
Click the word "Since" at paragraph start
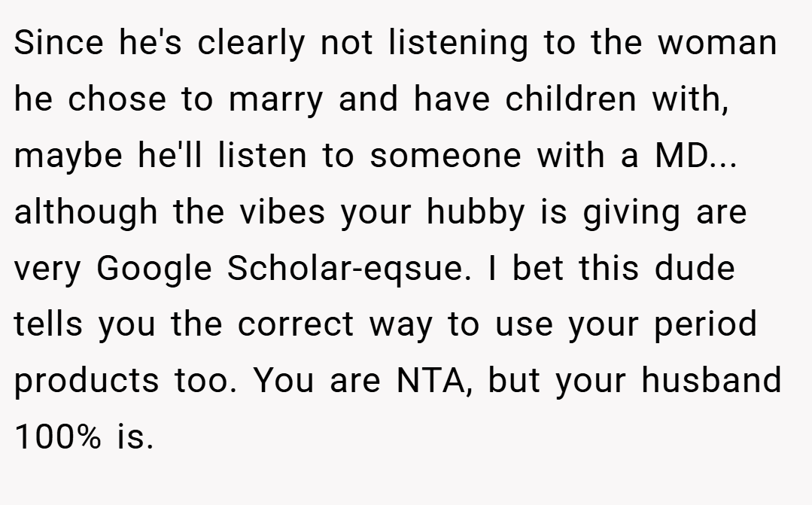pyautogui.click(x=59, y=42)
